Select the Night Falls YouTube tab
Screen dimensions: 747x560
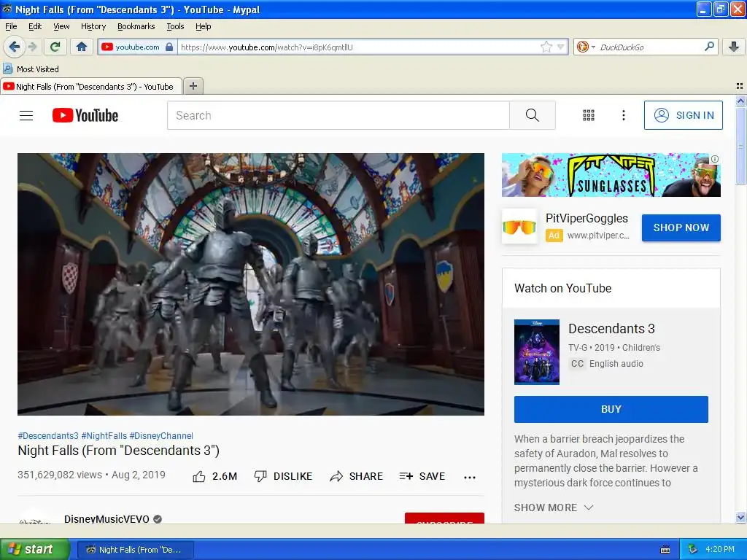91,86
